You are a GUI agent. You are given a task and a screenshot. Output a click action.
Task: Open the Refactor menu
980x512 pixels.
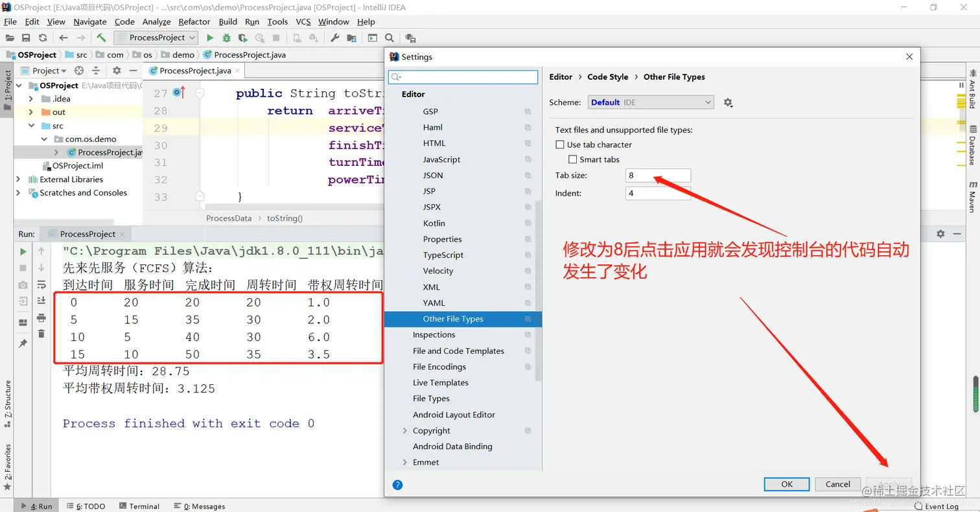[194, 21]
